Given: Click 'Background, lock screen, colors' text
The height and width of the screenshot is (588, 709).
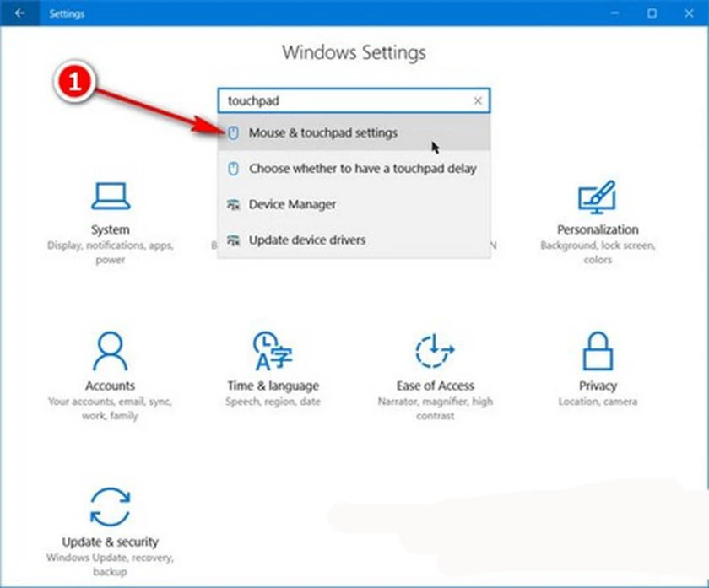Looking at the screenshot, I should click(598, 252).
